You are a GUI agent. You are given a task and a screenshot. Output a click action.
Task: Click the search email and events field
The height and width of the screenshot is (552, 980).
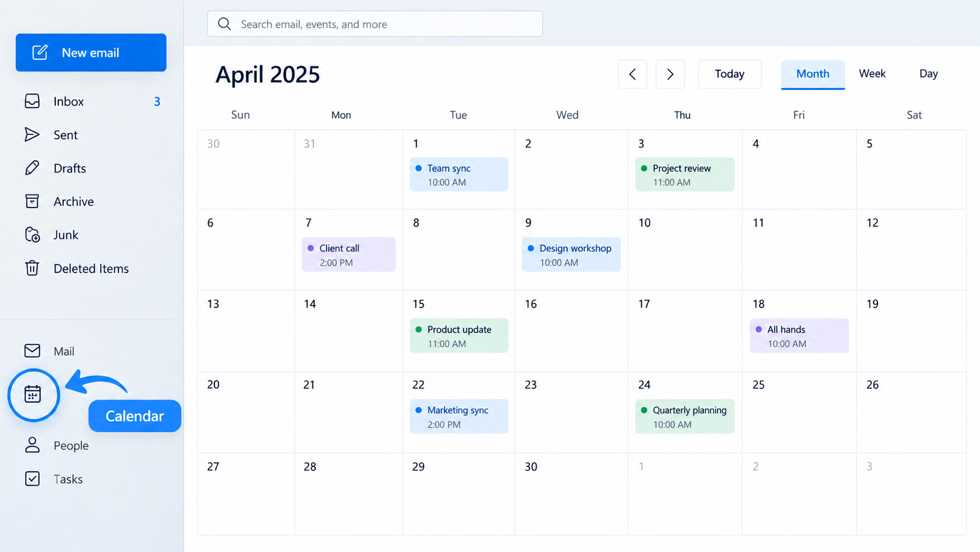(375, 24)
